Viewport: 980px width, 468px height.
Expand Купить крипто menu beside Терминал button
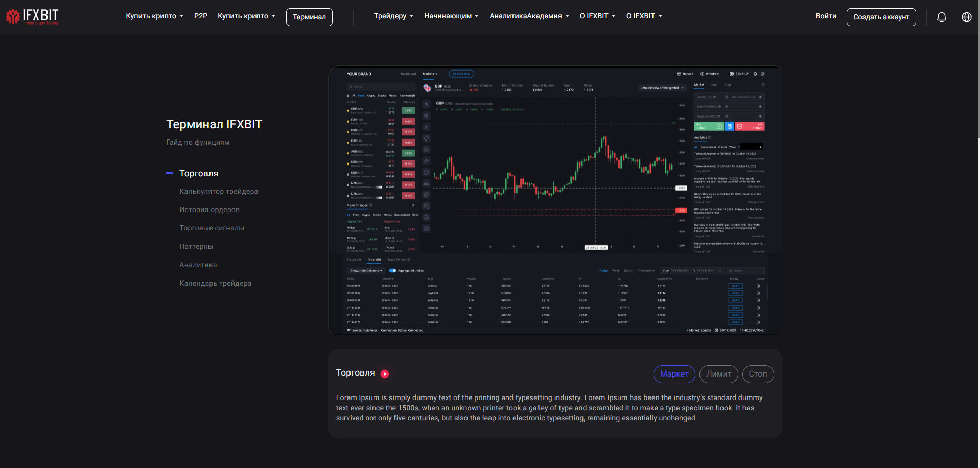[246, 16]
